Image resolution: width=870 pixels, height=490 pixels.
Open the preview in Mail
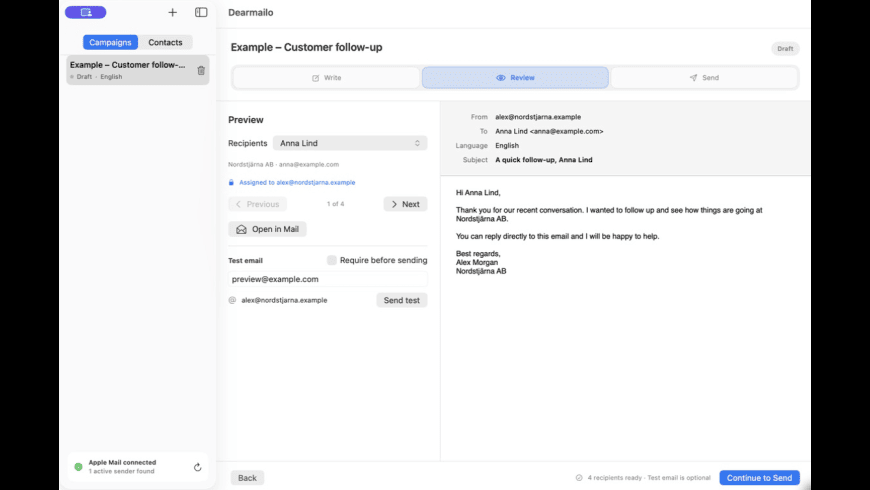click(267, 229)
